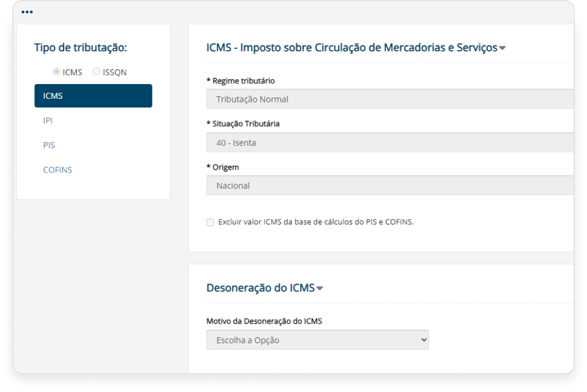Viewport: 587px width, 392px height.
Task: Collapse the Desoneração do ICMS section
Action: click(319, 288)
